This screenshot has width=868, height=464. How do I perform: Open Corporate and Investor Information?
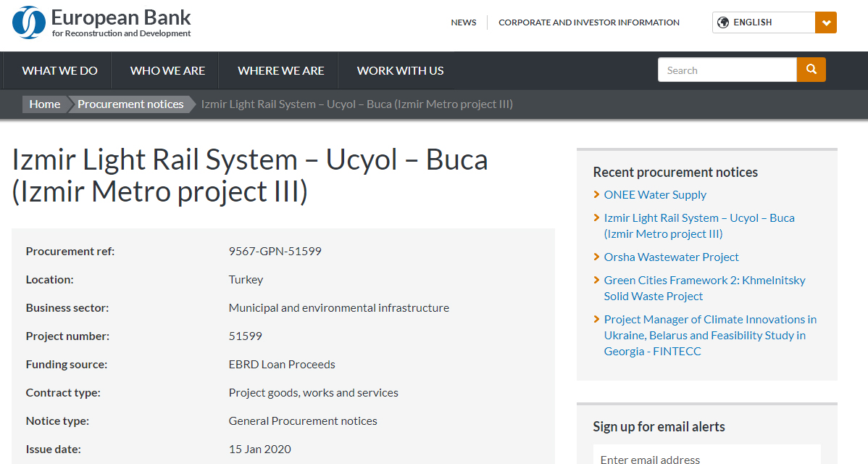point(589,22)
